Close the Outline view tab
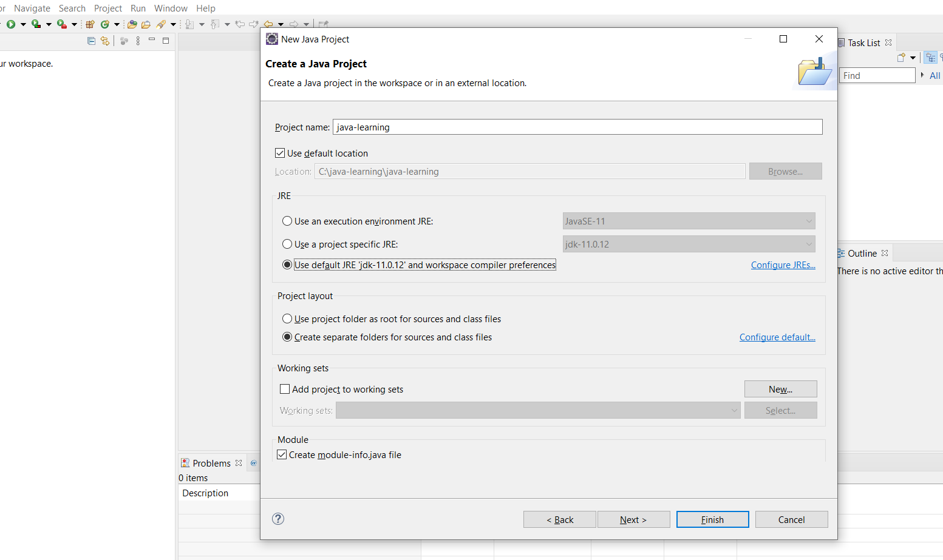The image size is (943, 560). coord(885,253)
